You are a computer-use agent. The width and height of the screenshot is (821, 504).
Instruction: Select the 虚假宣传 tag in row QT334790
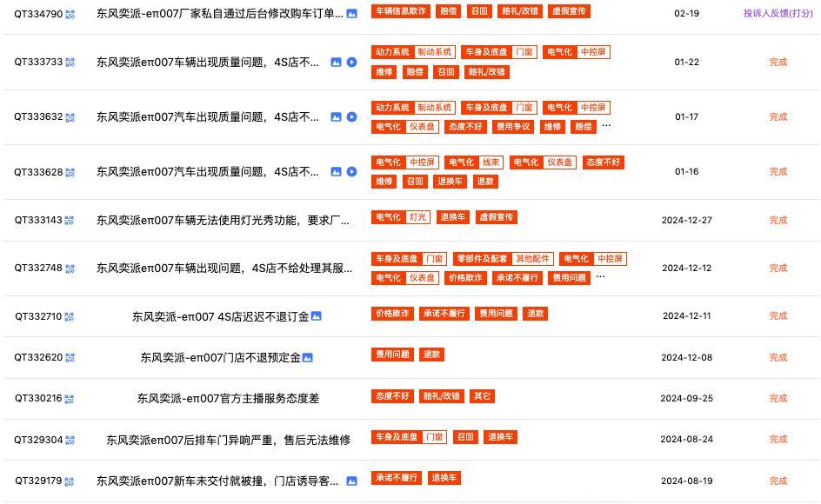click(x=569, y=11)
